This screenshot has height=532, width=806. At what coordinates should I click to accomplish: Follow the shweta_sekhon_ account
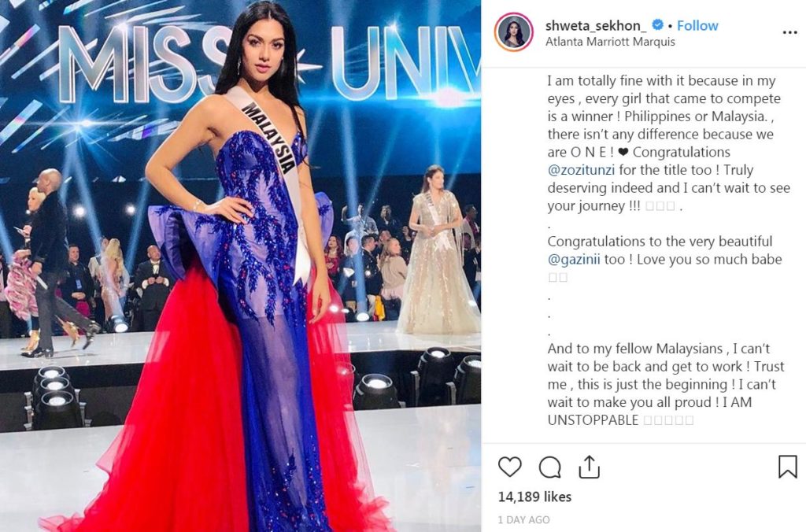click(697, 25)
